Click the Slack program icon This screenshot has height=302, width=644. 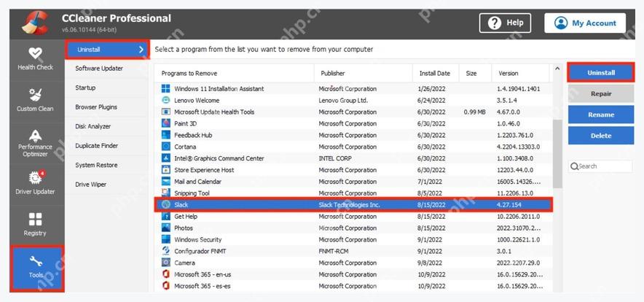click(x=166, y=204)
